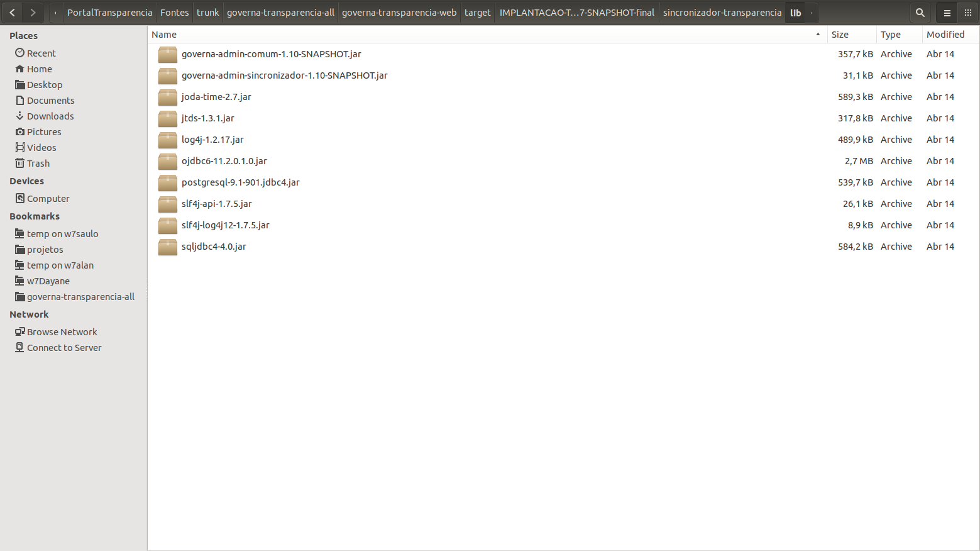The height and width of the screenshot is (551, 980).
Task: Click the Home house icon in sidebar
Action: click(x=20, y=69)
